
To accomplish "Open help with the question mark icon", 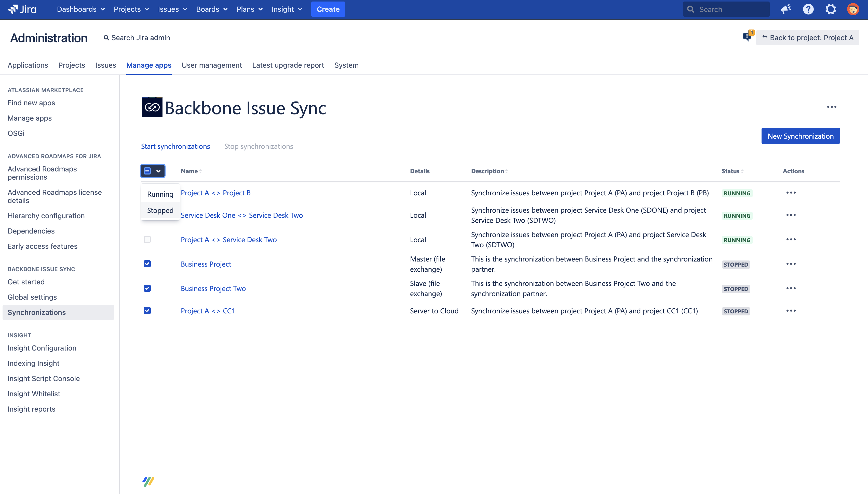I will [808, 9].
